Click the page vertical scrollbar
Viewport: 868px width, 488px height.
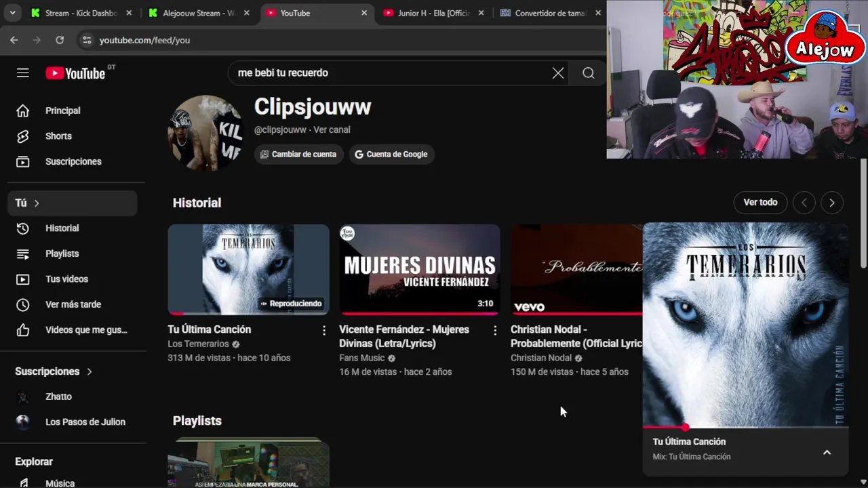click(x=863, y=213)
